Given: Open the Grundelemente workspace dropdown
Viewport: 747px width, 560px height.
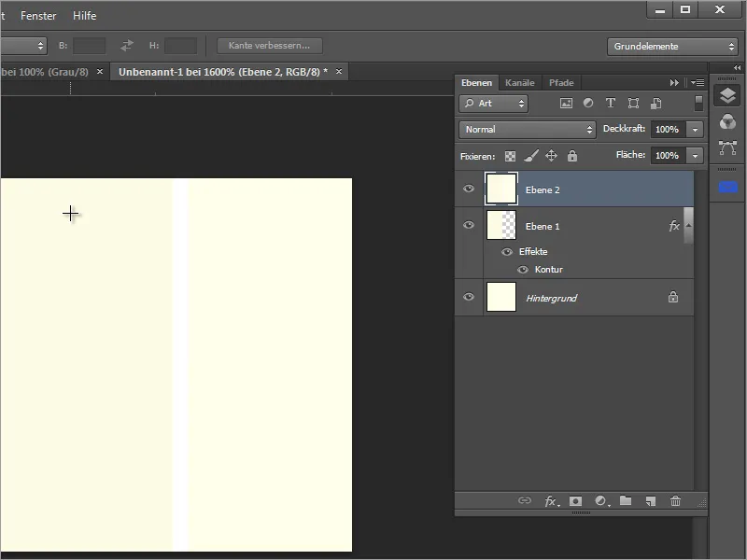Looking at the screenshot, I should tap(672, 46).
